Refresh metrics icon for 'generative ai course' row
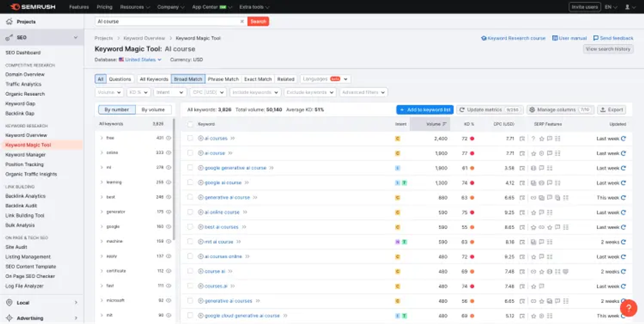 pyautogui.click(x=623, y=197)
